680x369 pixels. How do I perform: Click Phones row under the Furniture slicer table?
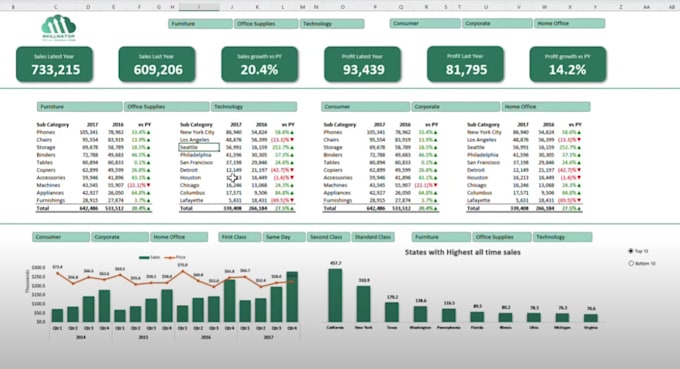(x=94, y=132)
